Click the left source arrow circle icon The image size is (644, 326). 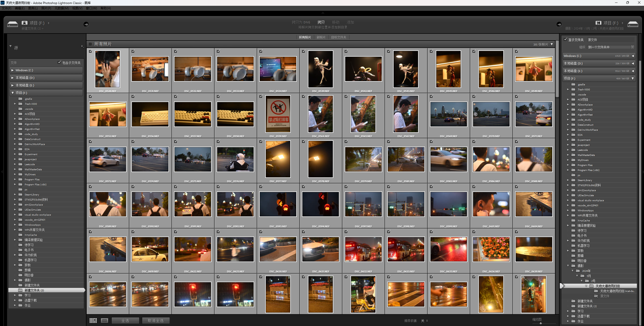pos(86,24)
